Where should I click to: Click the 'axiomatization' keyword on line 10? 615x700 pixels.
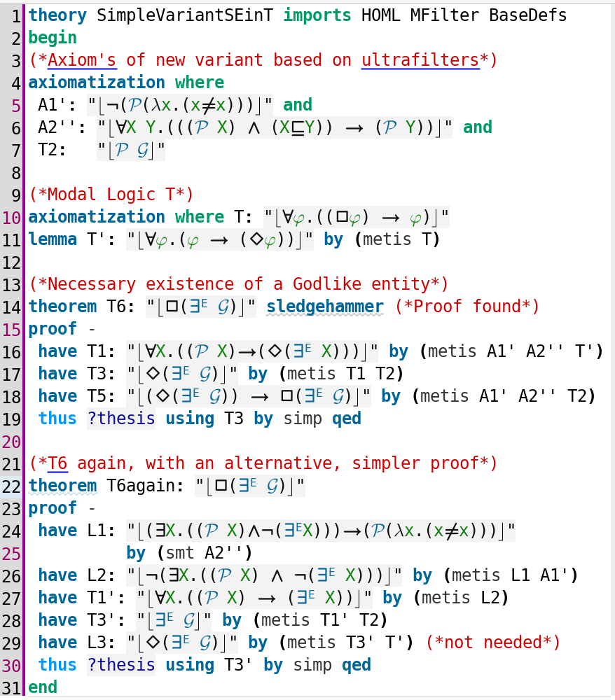[x=97, y=217]
